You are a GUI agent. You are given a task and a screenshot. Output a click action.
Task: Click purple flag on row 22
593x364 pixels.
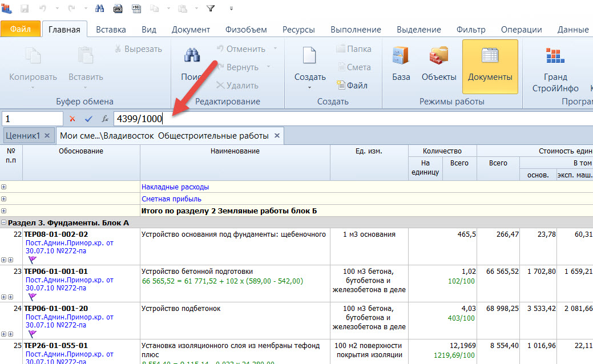[x=32, y=260]
